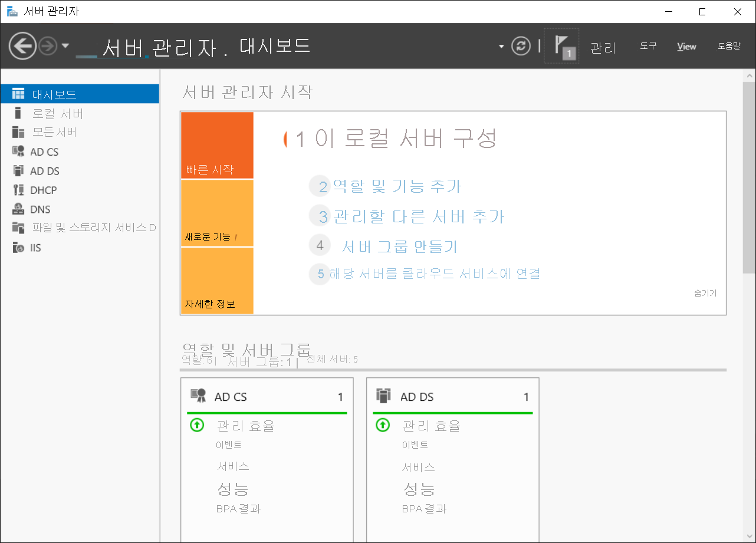This screenshot has width=756, height=543.
Task: Open 서비스 in the AD CS tile
Action: coord(233,466)
